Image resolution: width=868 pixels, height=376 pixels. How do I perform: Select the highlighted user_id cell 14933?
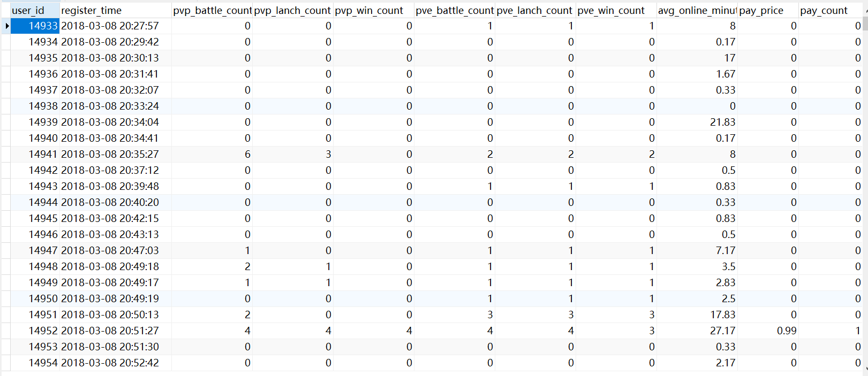point(35,26)
